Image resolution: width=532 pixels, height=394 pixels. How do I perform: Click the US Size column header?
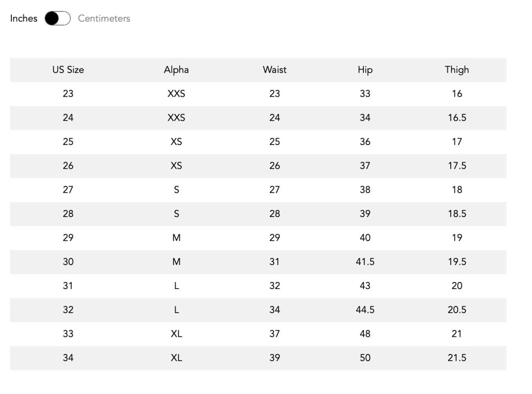coord(68,70)
